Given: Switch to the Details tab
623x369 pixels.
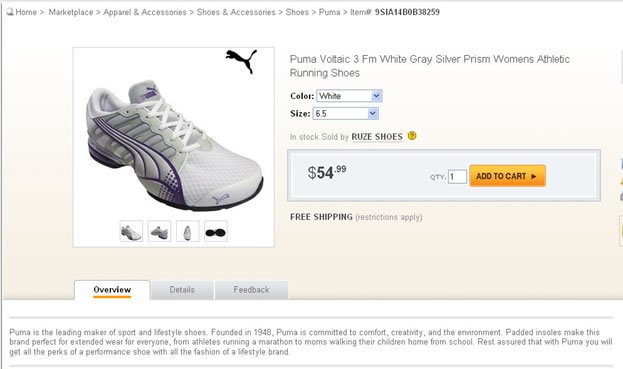Looking at the screenshot, I should (182, 290).
